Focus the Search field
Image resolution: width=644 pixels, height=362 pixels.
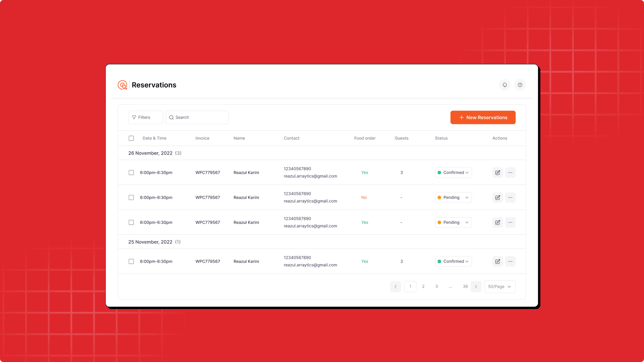[197, 117]
